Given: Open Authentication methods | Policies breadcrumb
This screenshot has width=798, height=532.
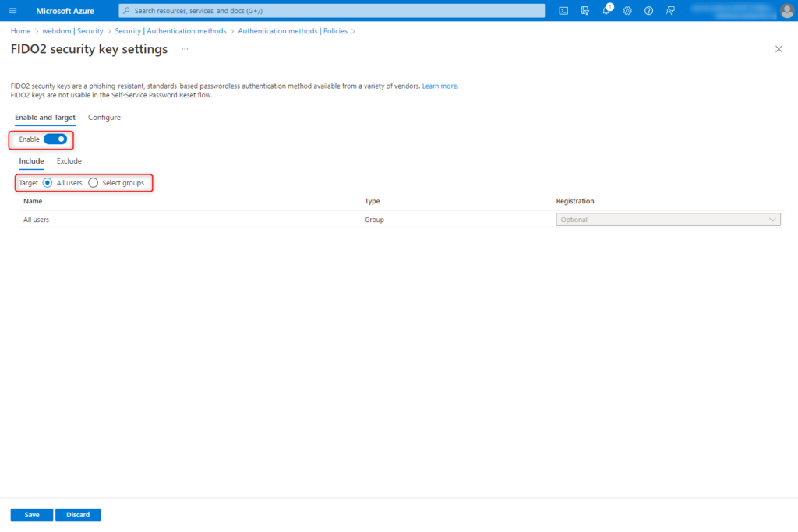Looking at the screenshot, I should point(293,31).
